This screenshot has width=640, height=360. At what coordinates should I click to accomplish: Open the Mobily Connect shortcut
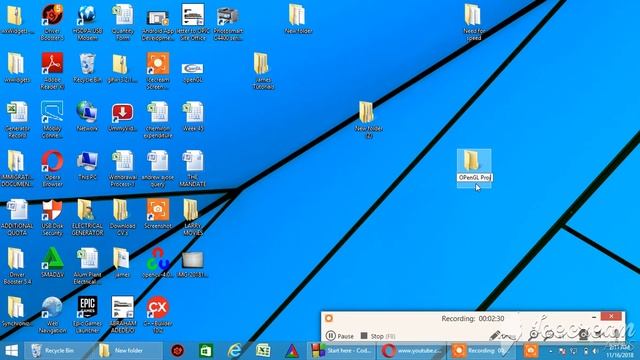(52, 119)
